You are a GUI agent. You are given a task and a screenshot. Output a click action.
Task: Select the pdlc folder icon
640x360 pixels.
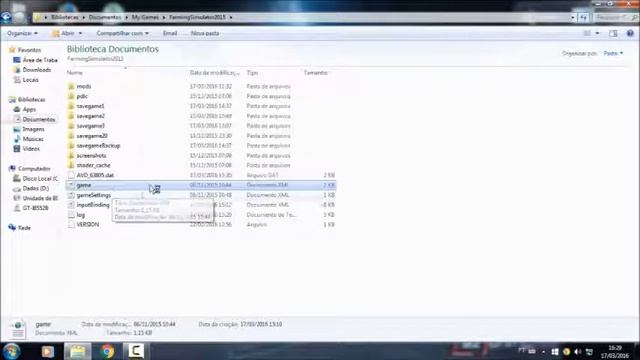(71, 96)
